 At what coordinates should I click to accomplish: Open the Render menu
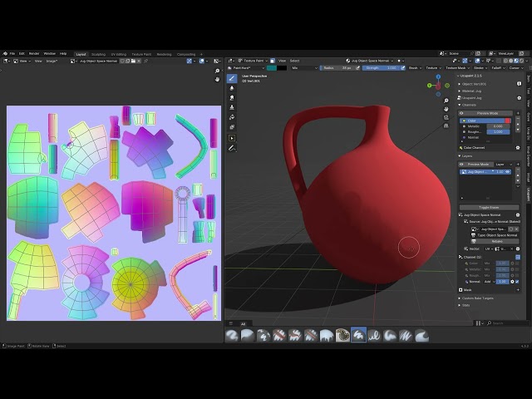click(x=34, y=53)
